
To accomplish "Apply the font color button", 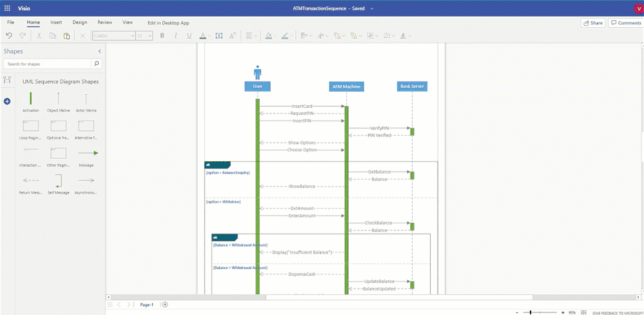I will (202, 36).
